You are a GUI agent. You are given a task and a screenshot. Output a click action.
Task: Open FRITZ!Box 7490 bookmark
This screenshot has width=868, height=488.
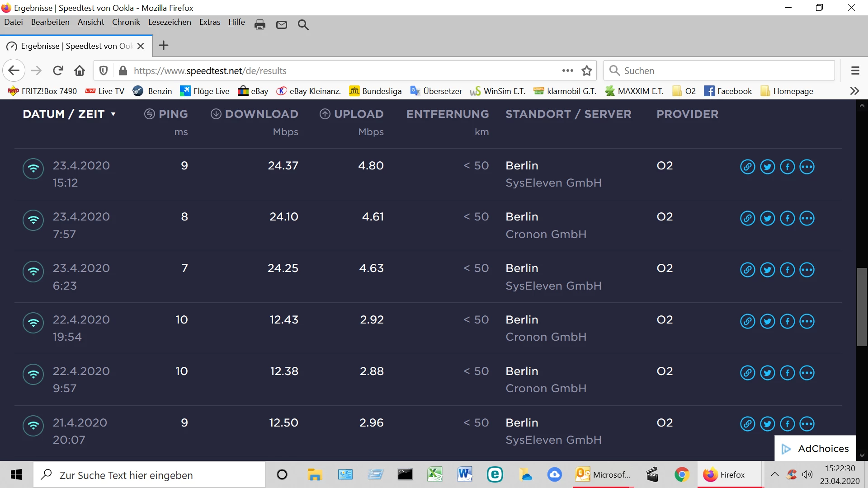[43, 91]
